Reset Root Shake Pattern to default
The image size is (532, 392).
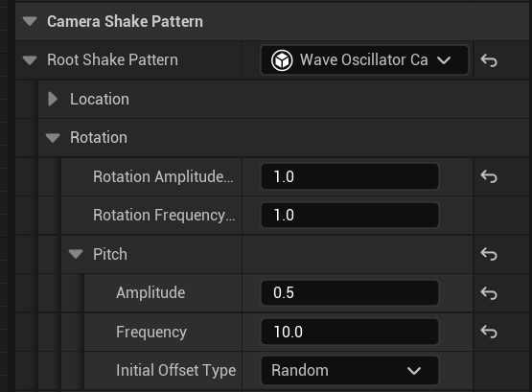coord(489,60)
